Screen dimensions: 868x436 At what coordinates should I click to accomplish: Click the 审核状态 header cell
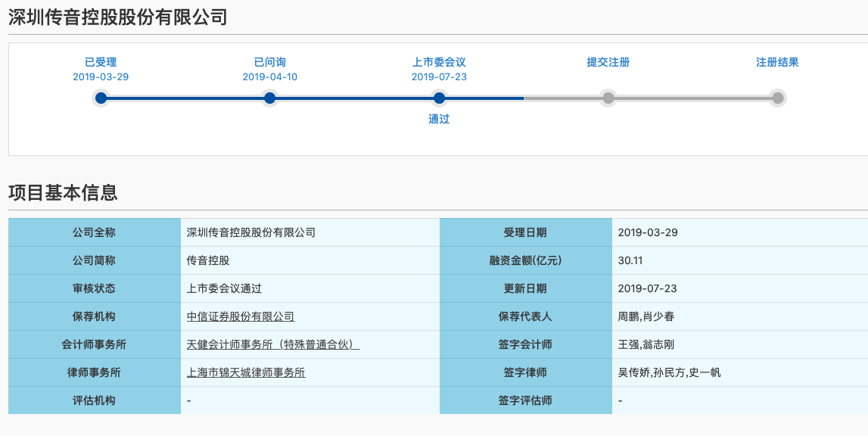(x=95, y=288)
